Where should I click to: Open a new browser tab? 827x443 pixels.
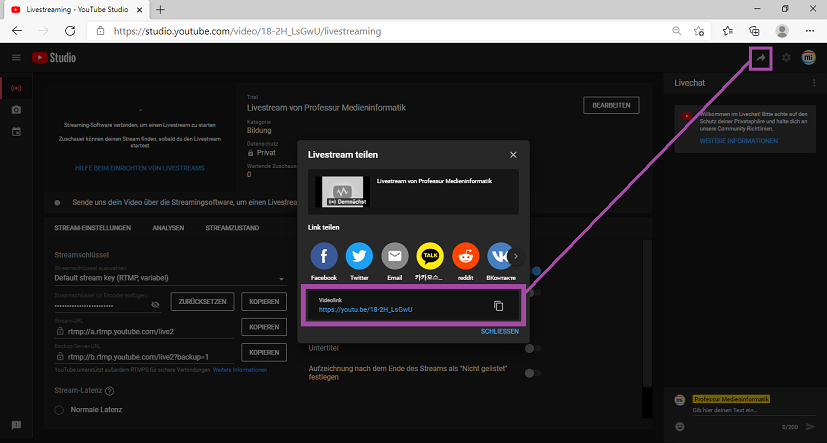pos(160,9)
